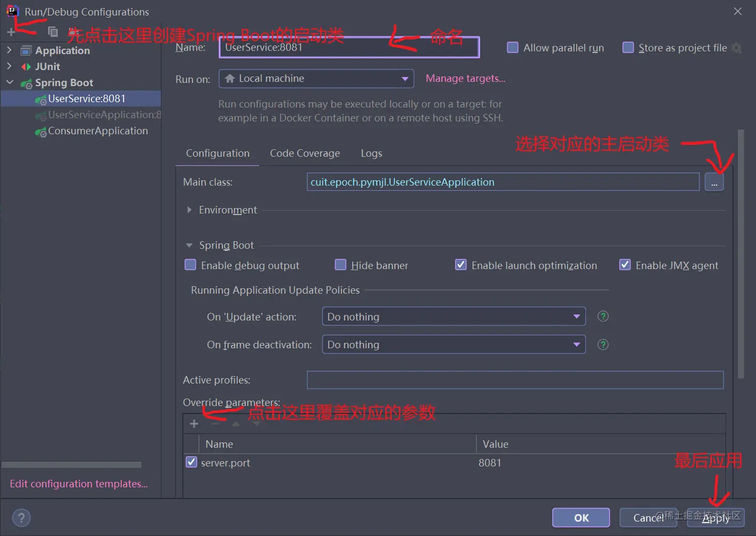
Task: Add a new run configuration with the plus icon
Action: click(x=11, y=32)
